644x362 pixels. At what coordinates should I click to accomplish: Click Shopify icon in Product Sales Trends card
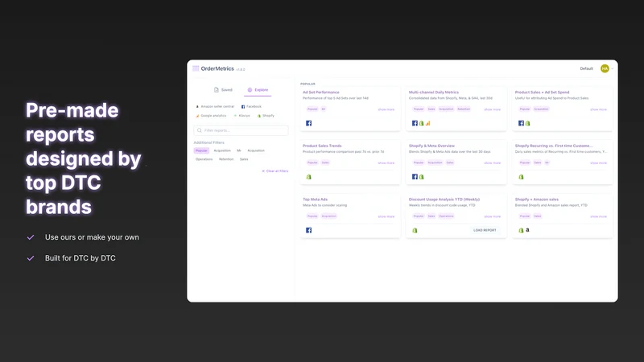309,177
